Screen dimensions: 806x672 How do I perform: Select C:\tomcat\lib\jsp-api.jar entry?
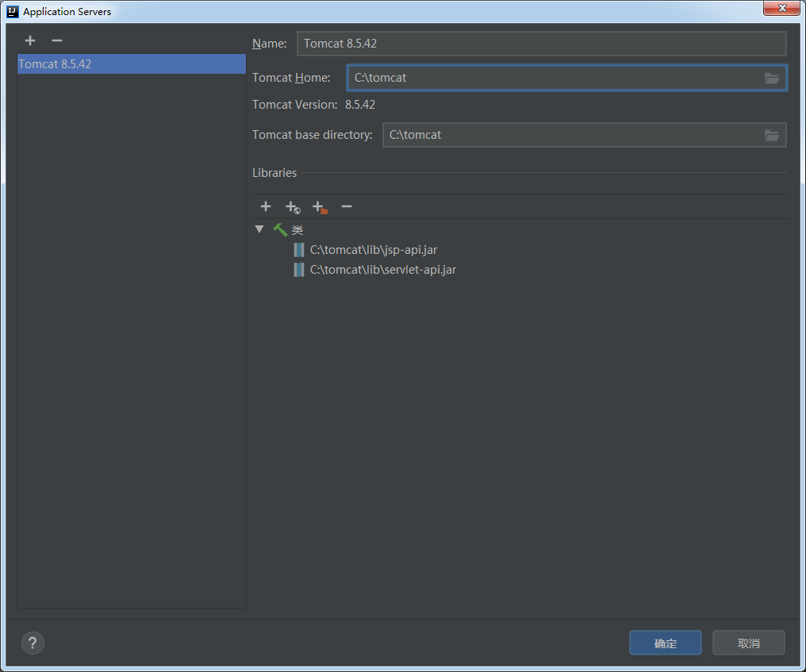[373, 250]
